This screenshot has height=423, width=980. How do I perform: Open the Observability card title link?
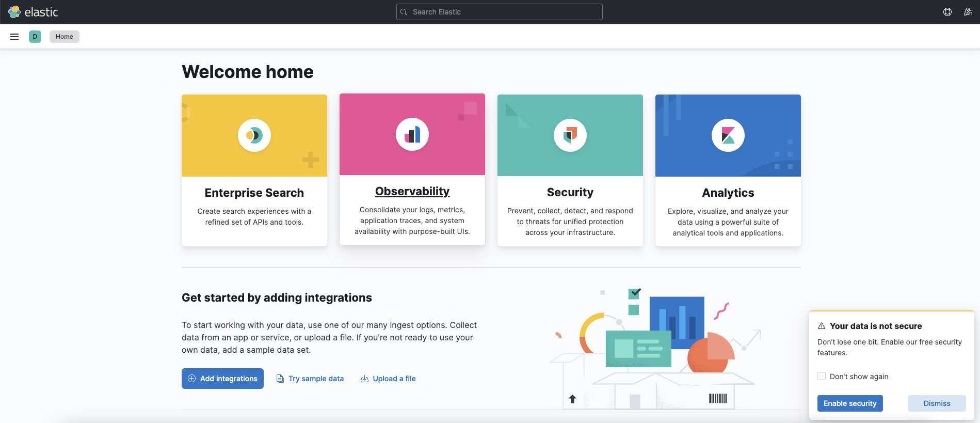click(412, 191)
